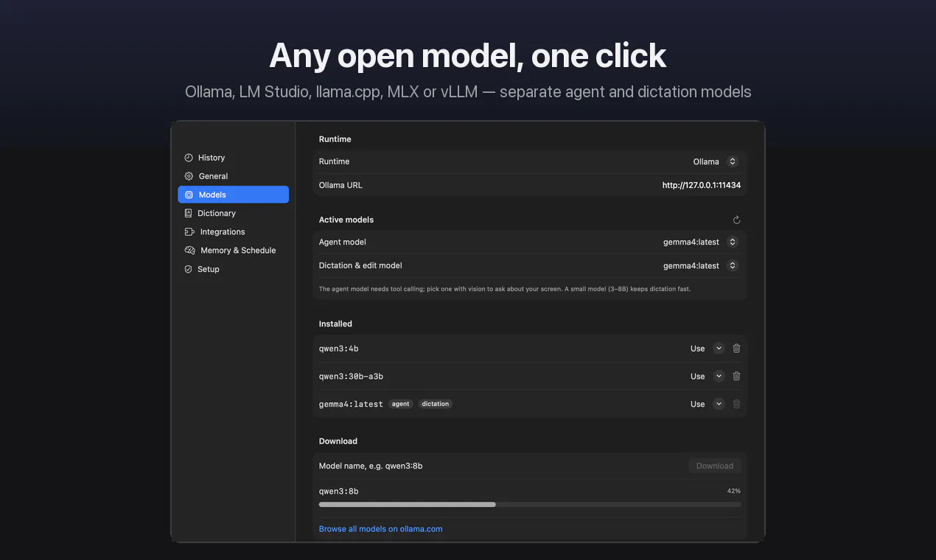This screenshot has width=936, height=560.
Task: Delete the qwen3:4b model
Action: [736, 349]
